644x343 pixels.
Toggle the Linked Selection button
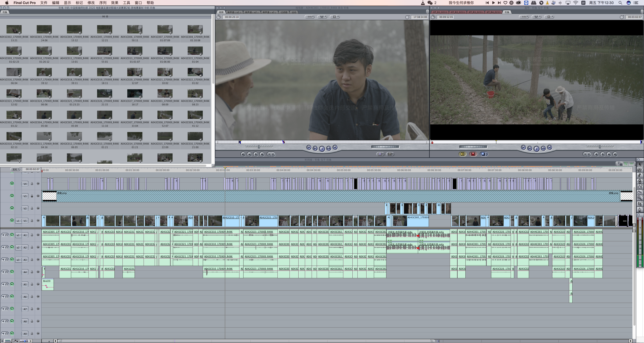click(626, 164)
